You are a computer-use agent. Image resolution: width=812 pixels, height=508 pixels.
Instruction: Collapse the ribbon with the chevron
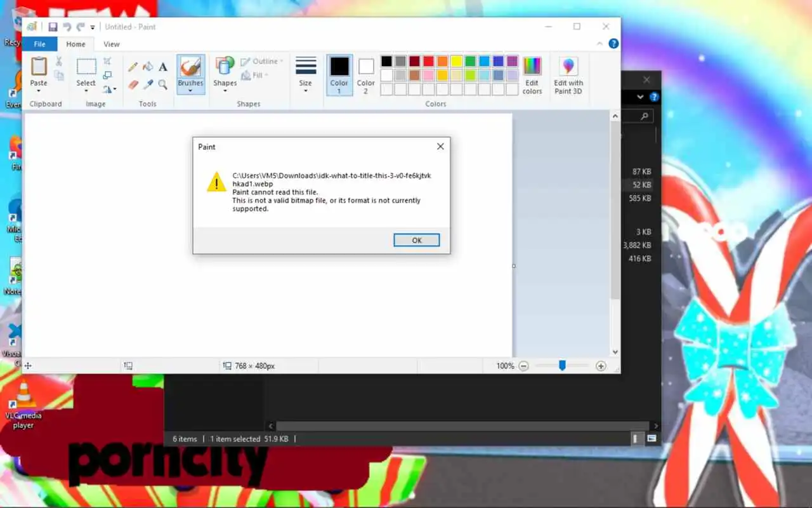click(600, 44)
